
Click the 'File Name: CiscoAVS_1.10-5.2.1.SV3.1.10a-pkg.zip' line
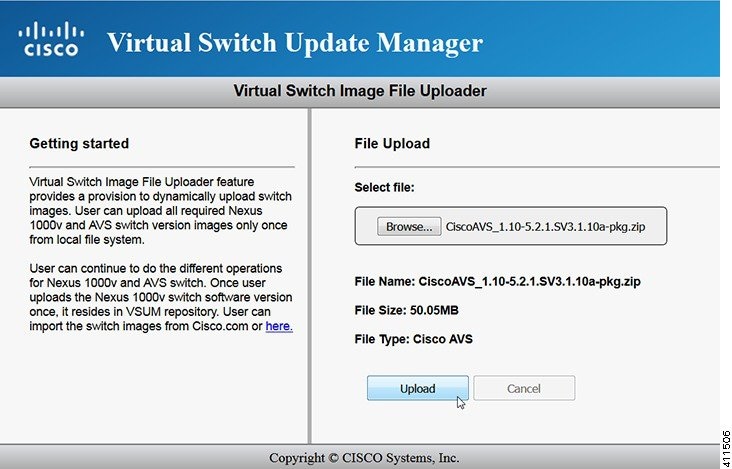coord(498,282)
